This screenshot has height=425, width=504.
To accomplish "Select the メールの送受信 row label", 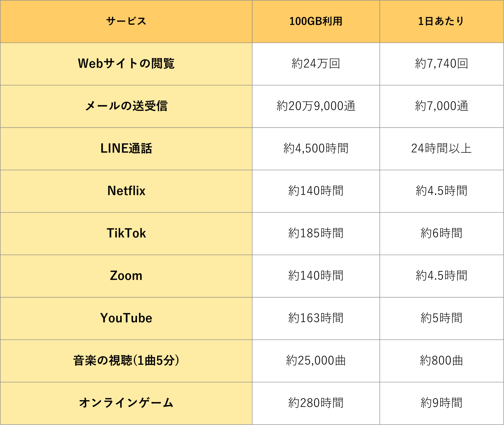I will click(x=126, y=106).
